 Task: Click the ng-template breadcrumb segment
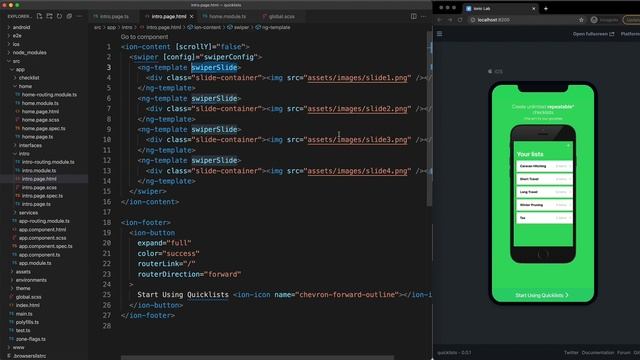pyautogui.click(x=273, y=27)
